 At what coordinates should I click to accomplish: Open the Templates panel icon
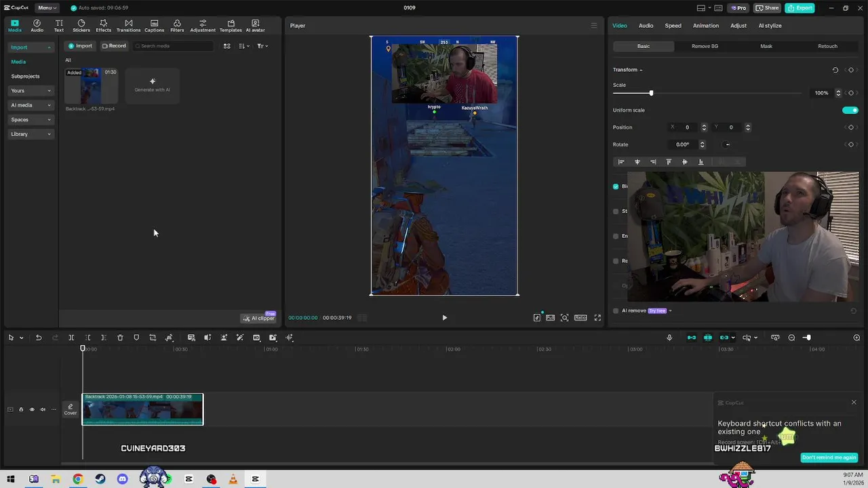[x=231, y=26]
